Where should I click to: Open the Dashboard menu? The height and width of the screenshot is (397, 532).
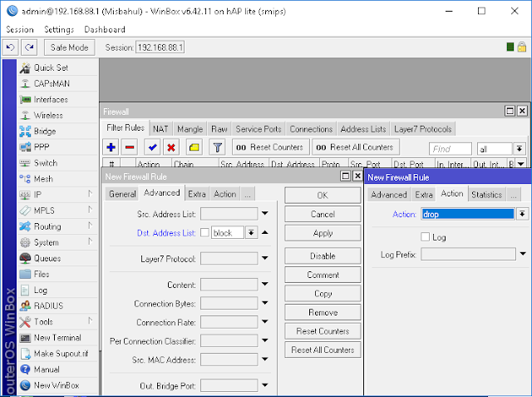point(105,29)
